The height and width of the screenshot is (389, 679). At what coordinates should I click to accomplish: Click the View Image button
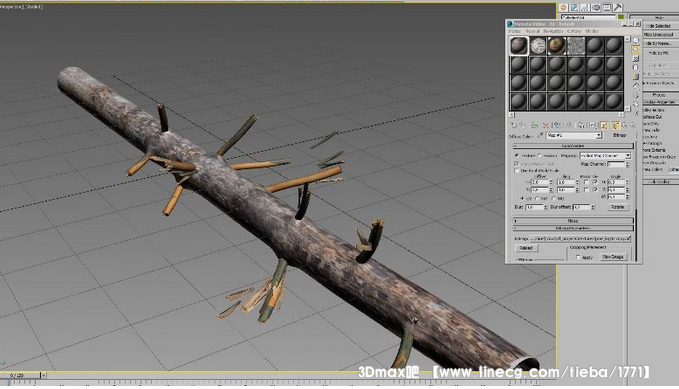pos(613,257)
